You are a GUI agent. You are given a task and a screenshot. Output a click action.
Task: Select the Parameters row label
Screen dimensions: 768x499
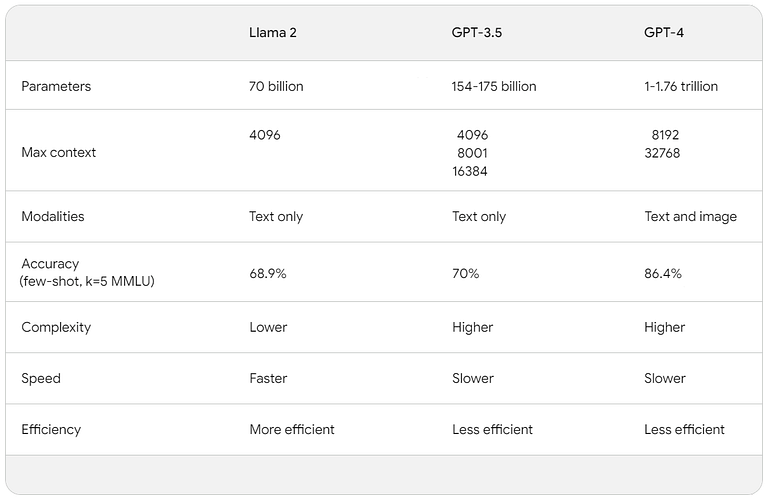pyautogui.click(x=56, y=86)
